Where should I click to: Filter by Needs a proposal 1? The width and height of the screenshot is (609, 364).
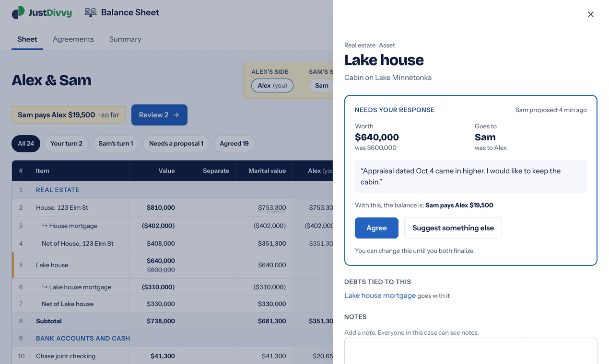176,144
